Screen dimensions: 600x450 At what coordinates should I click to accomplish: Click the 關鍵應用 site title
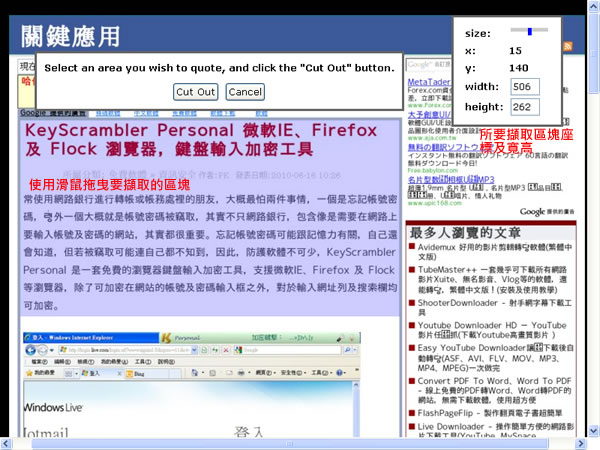70,37
